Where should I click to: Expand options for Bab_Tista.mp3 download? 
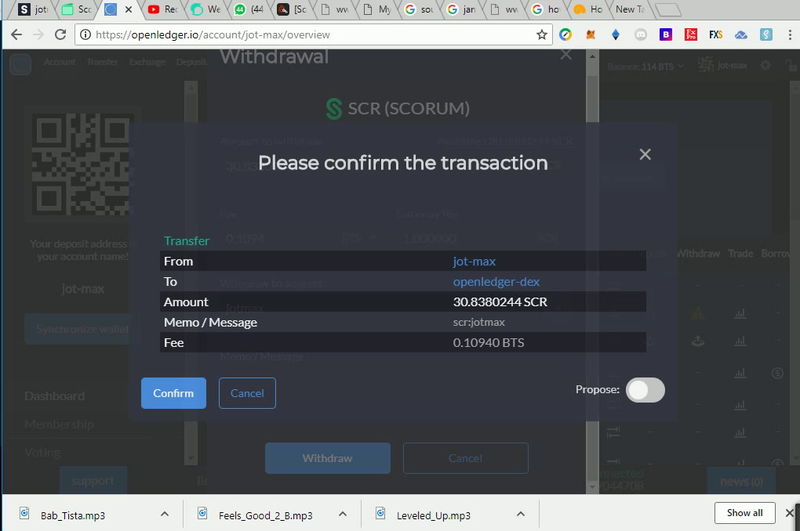(164, 514)
